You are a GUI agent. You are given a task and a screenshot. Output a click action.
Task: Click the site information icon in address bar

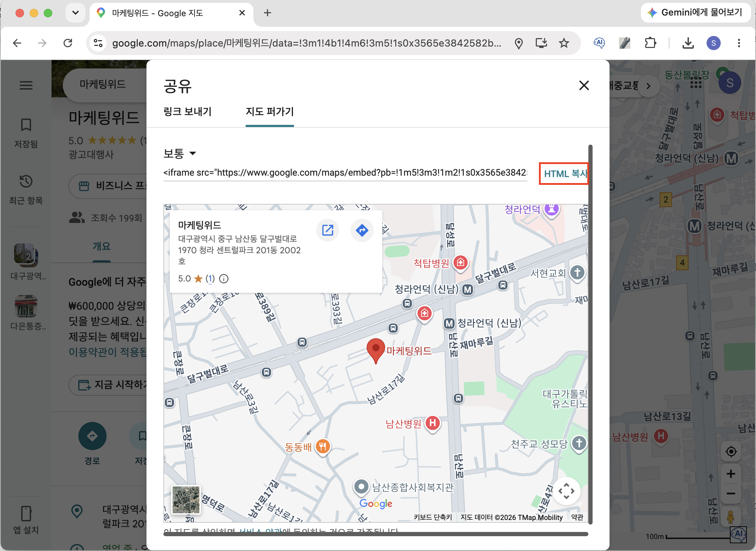[x=98, y=43]
